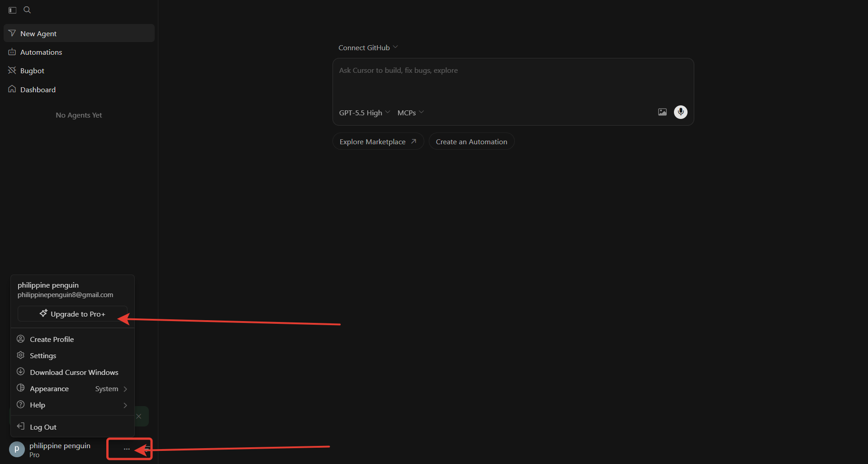
Task: Click Upgrade to Pro+ button
Action: (x=72, y=314)
